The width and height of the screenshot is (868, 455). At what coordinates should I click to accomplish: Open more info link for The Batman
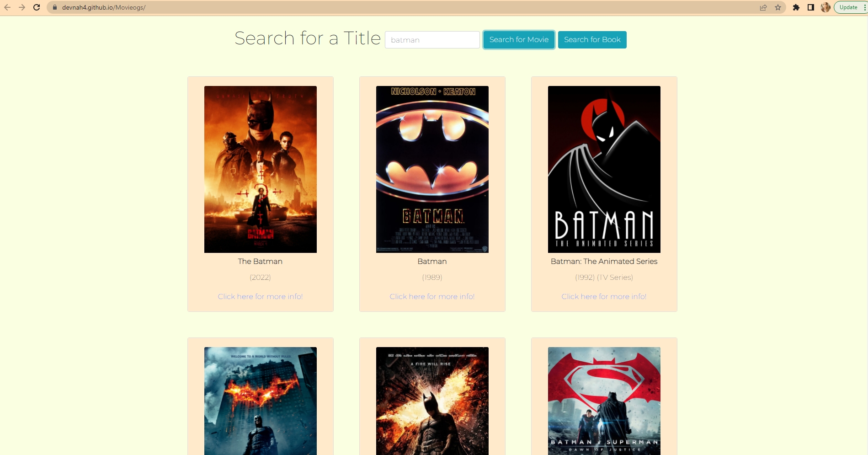tap(260, 297)
